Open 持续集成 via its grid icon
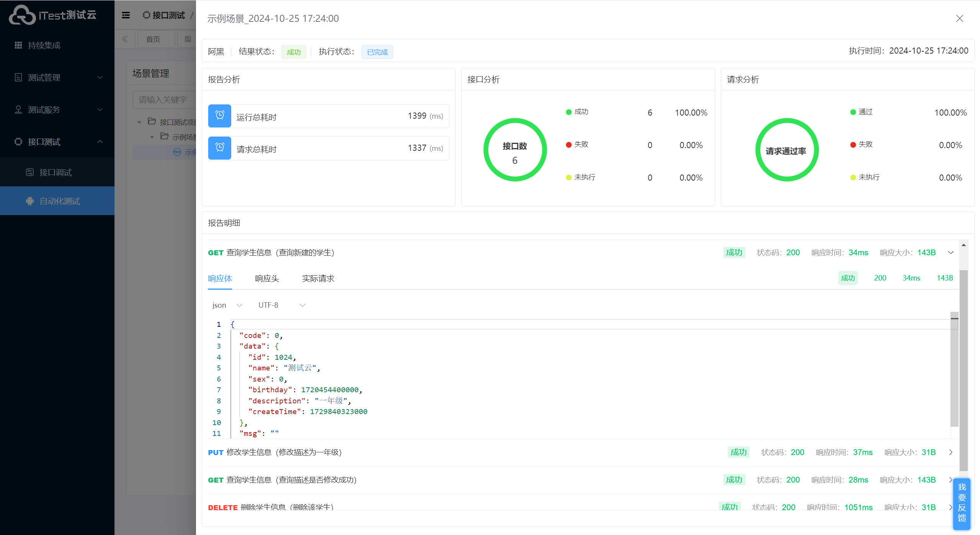Screen dimensions: 980x535 [18, 45]
